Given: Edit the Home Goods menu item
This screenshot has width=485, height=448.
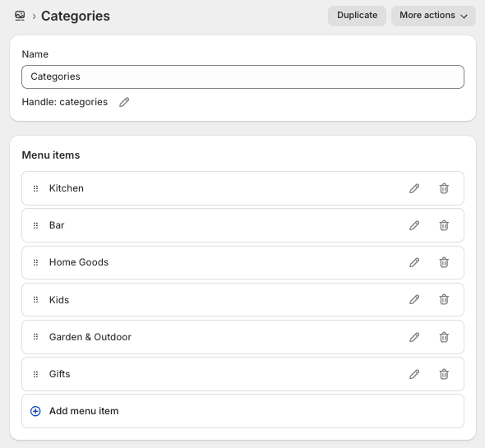Looking at the screenshot, I should 414,262.
